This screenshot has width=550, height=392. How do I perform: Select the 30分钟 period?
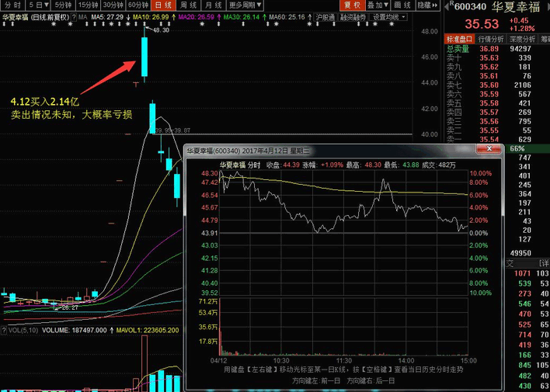(113, 5)
